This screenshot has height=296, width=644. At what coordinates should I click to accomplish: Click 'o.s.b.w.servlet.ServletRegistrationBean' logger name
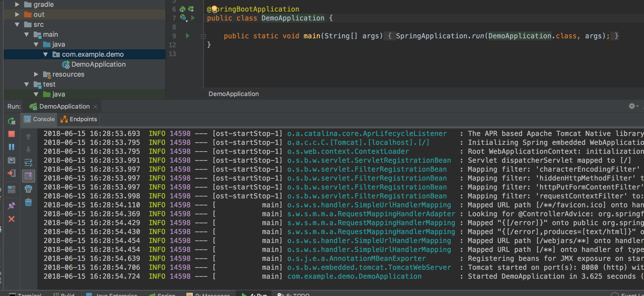coord(369,160)
